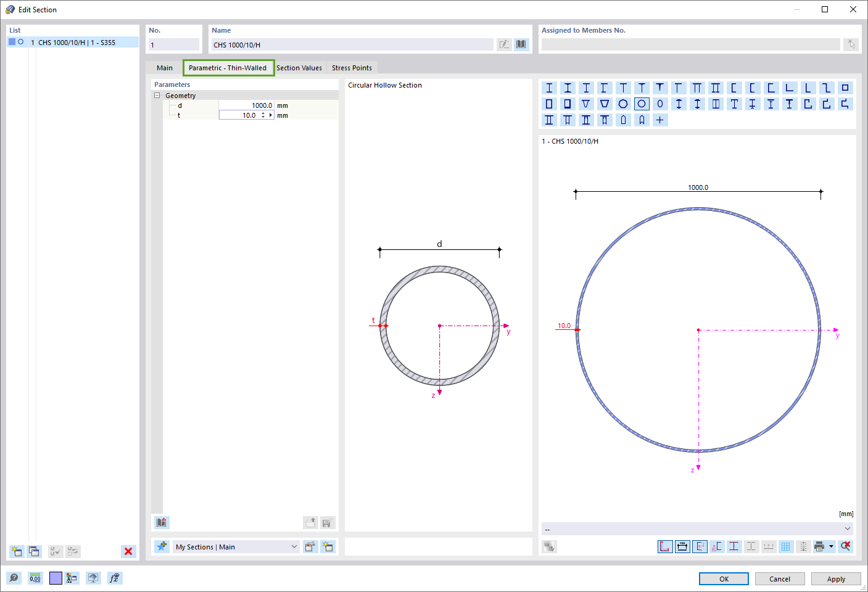The image size is (868, 592).
Task: Click the help question mark icon
Action: point(14,578)
